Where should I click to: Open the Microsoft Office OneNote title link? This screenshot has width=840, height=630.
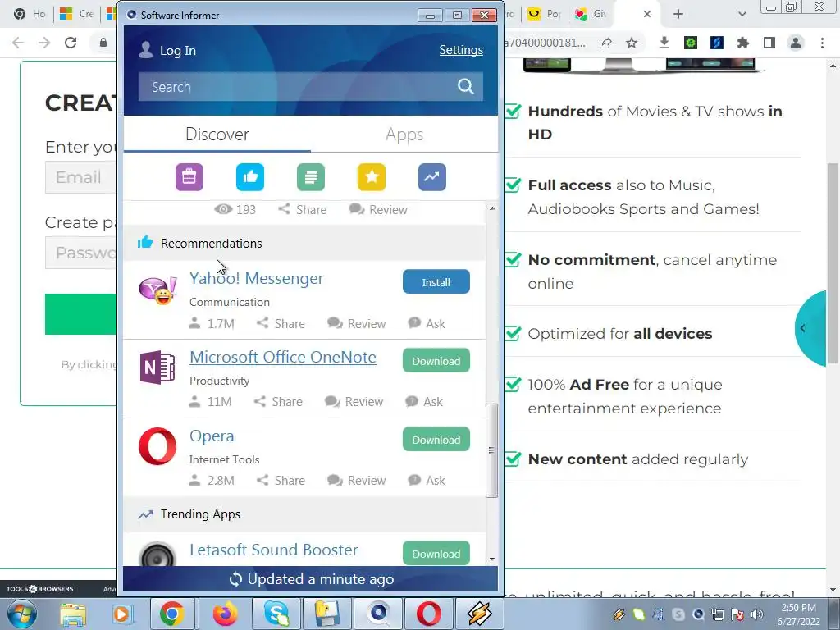pyautogui.click(x=283, y=358)
